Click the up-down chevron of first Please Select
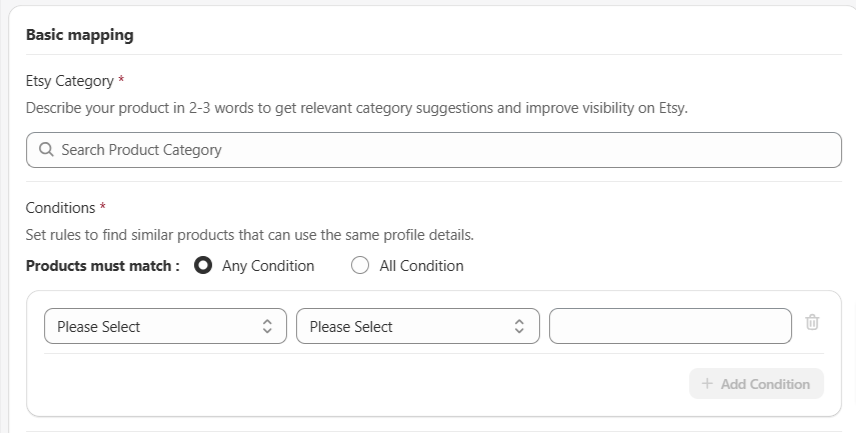This screenshot has width=856, height=433. coord(267,326)
